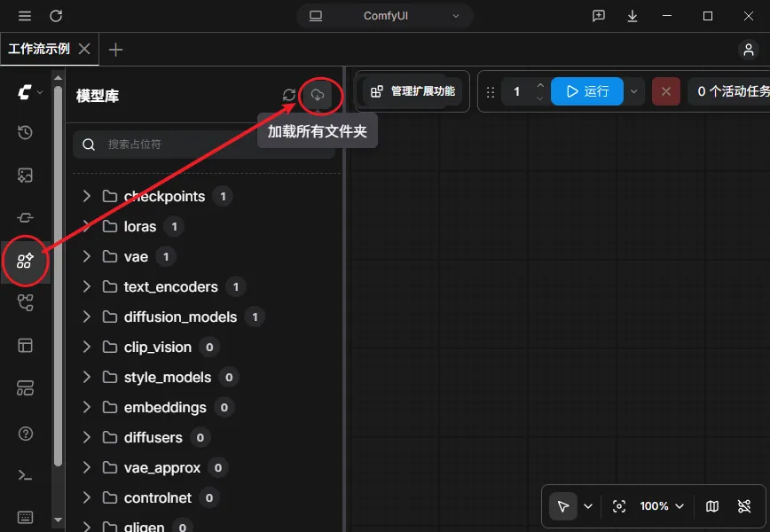Expand the vae folder
The image size is (770, 532).
point(86,256)
